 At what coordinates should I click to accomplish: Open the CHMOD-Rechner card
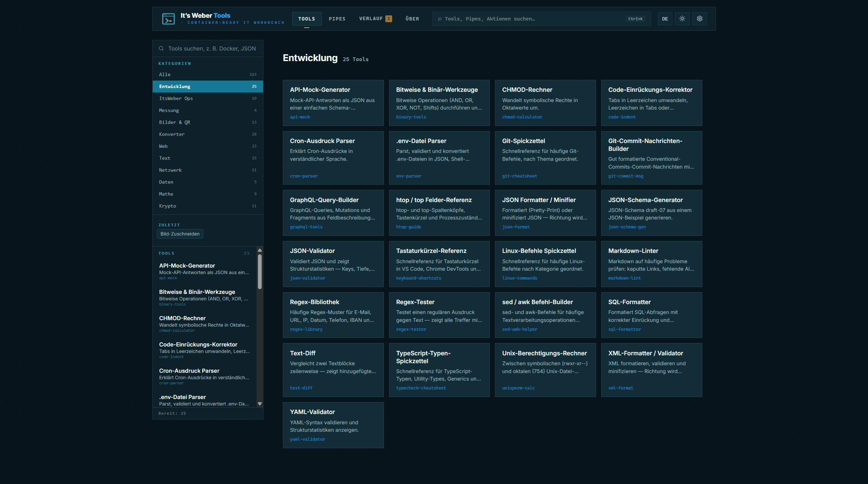coord(545,103)
